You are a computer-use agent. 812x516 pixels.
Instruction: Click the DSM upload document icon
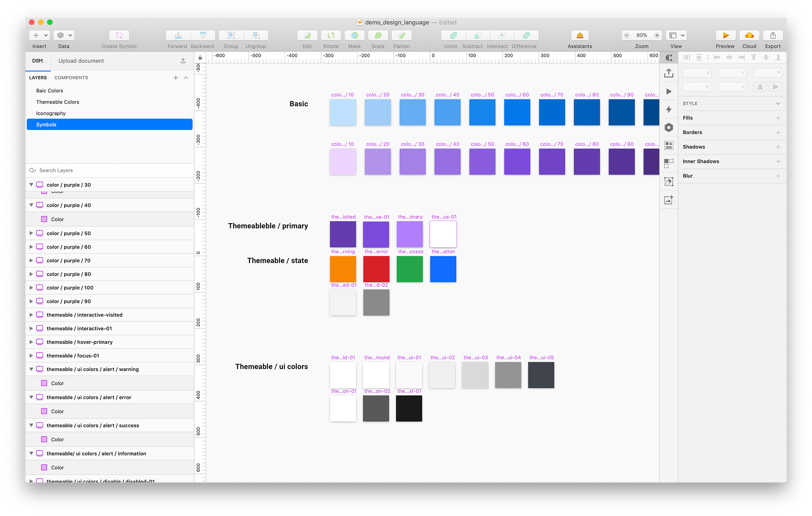pos(183,61)
